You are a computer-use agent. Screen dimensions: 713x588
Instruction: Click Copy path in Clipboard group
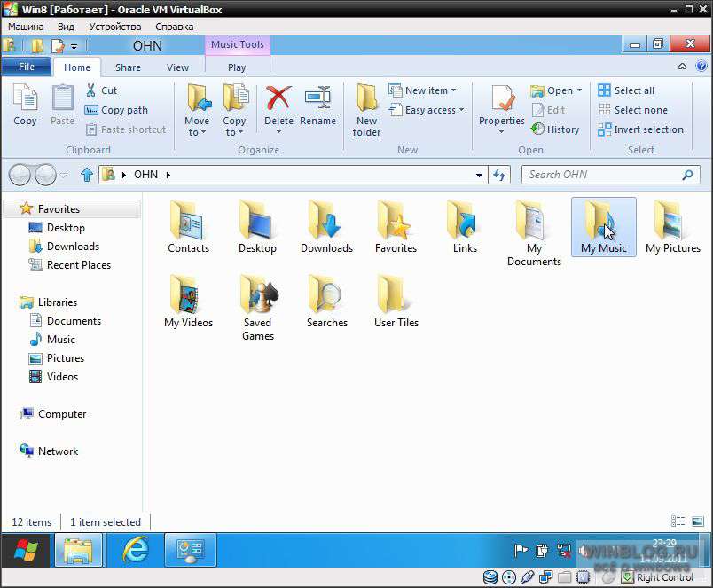pyautogui.click(x=116, y=110)
